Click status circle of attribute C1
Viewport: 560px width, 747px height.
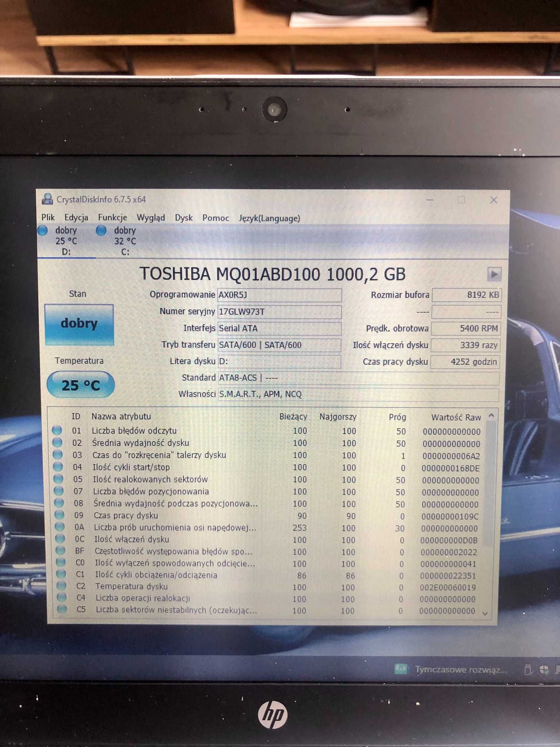click(x=61, y=574)
